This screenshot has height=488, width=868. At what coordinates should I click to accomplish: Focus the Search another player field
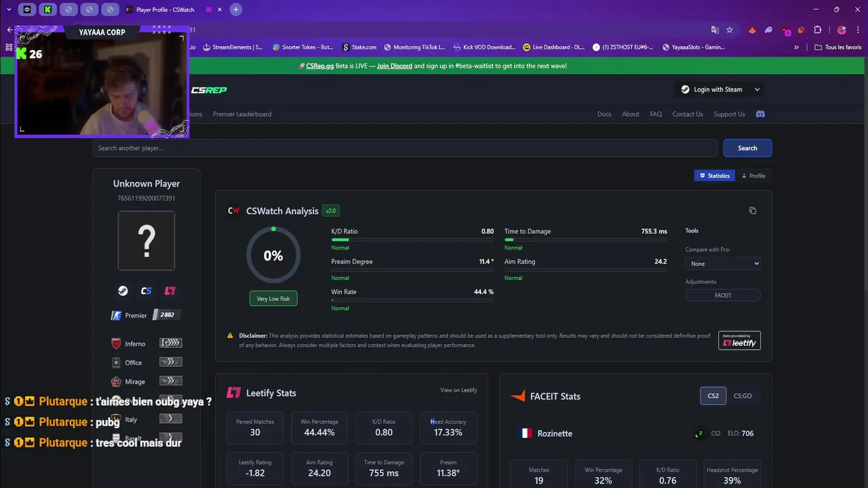pos(405,148)
